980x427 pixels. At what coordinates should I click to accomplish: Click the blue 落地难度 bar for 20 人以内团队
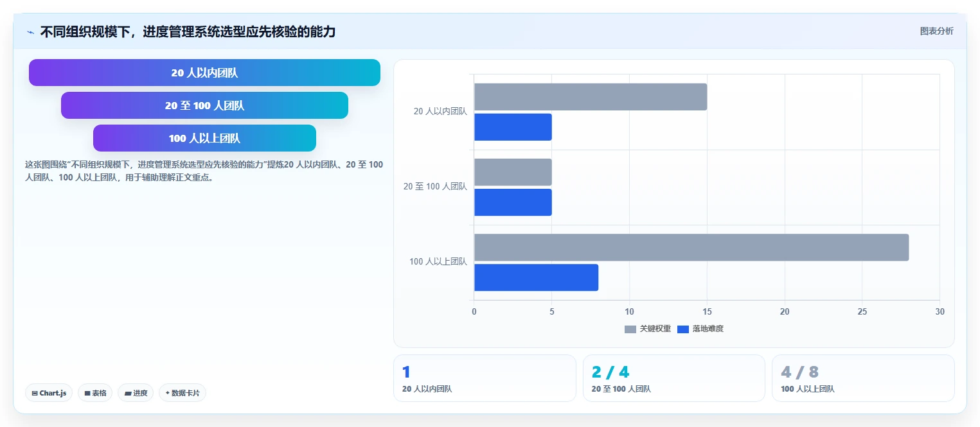(513, 127)
